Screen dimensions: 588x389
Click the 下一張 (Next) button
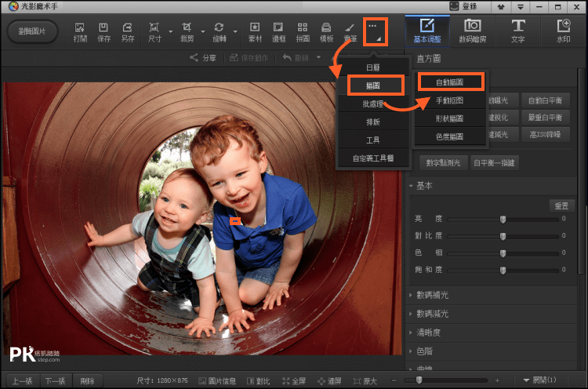pos(56,381)
